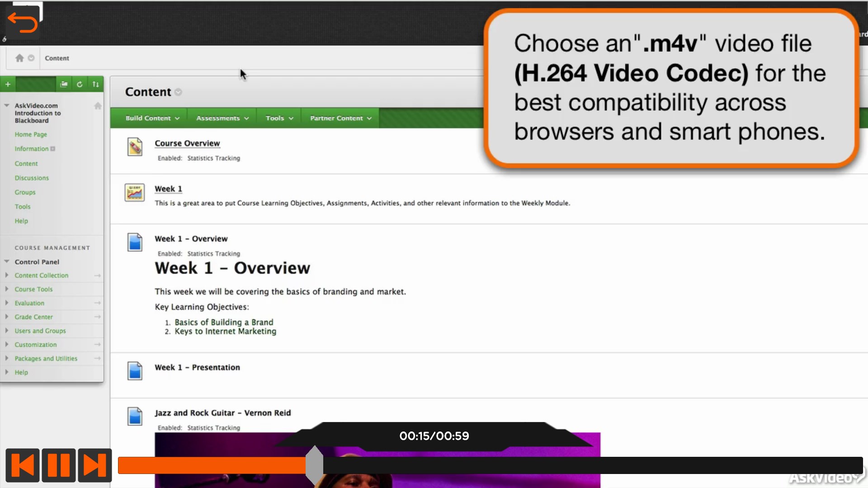Open the Build Content dropdown menu

point(152,118)
